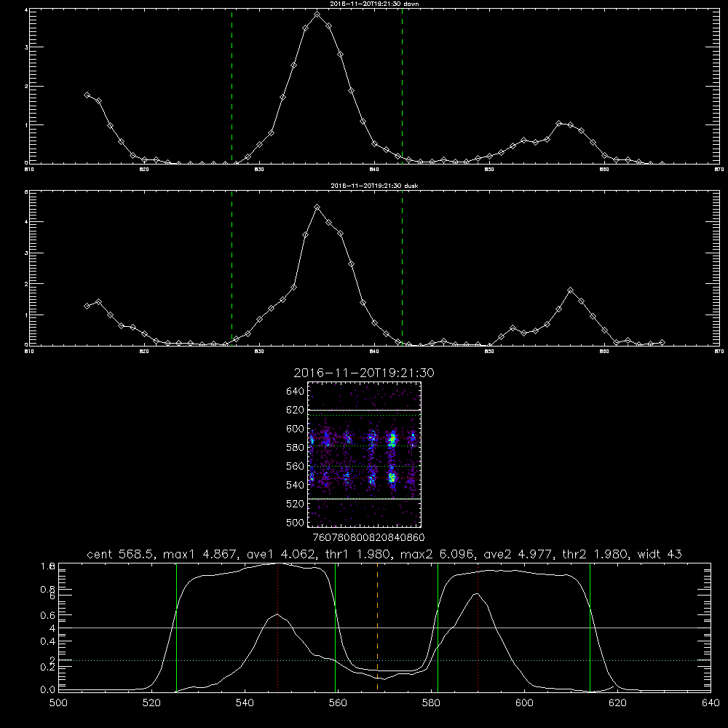Click the left green dashed line in dusk plot
Image resolution: width=728 pixels, height=728 pixels.
232,269
